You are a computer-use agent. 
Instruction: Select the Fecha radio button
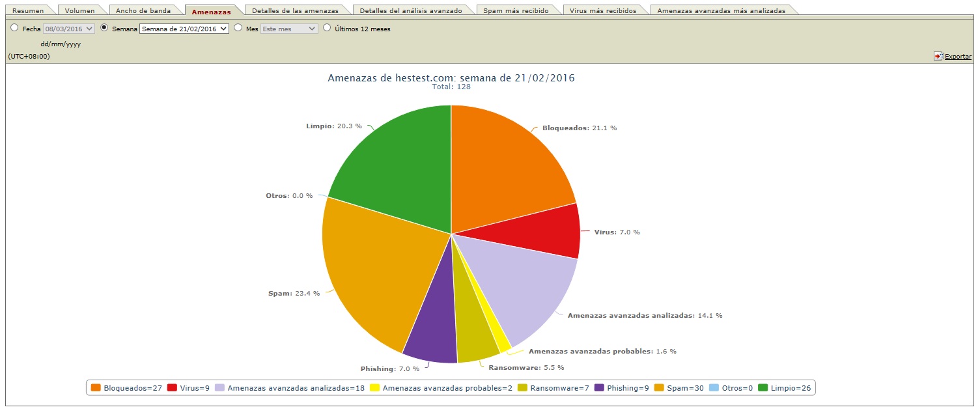(14, 28)
